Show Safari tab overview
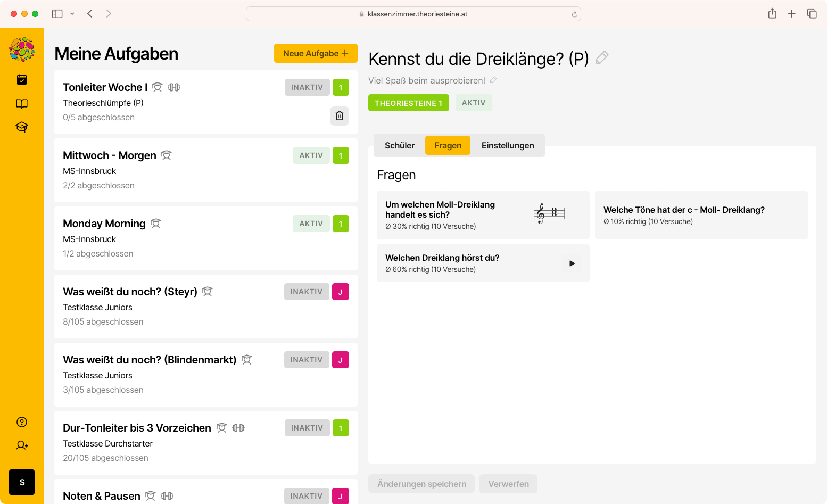 pyautogui.click(x=812, y=14)
